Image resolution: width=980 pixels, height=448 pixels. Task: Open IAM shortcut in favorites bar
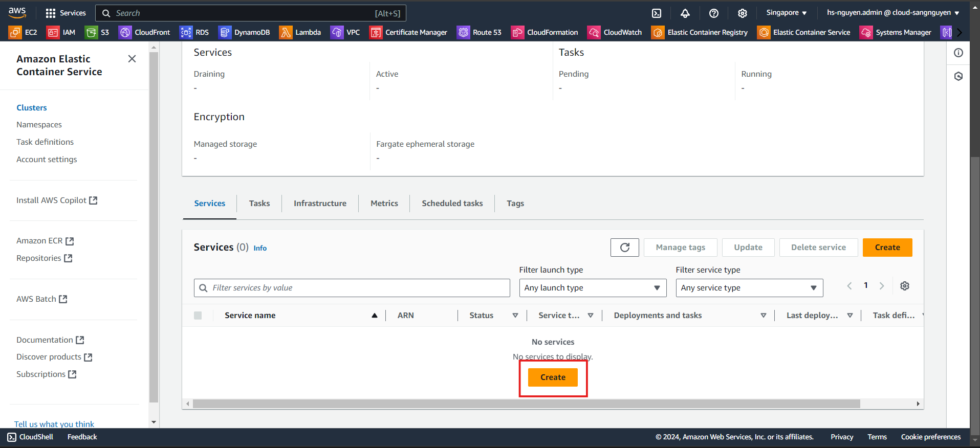coord(61,32)
